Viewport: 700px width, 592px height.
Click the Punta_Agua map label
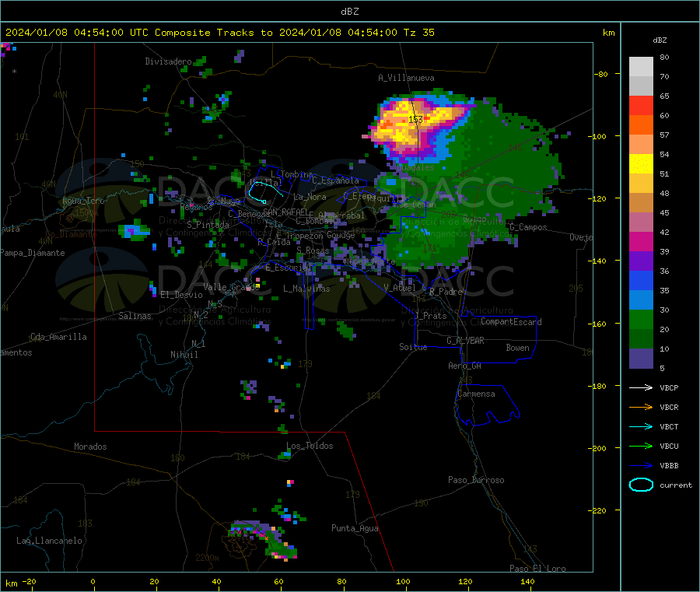click(x=355, y=528)
